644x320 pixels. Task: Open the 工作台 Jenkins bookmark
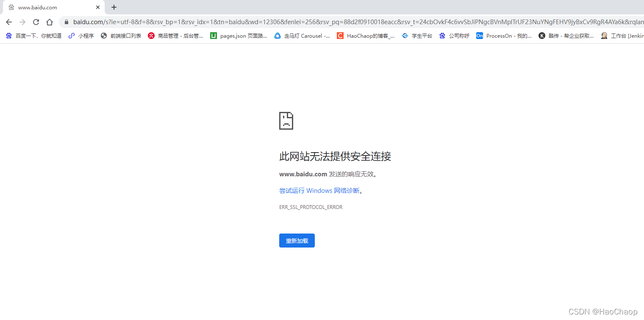click(x=622, y=36)
